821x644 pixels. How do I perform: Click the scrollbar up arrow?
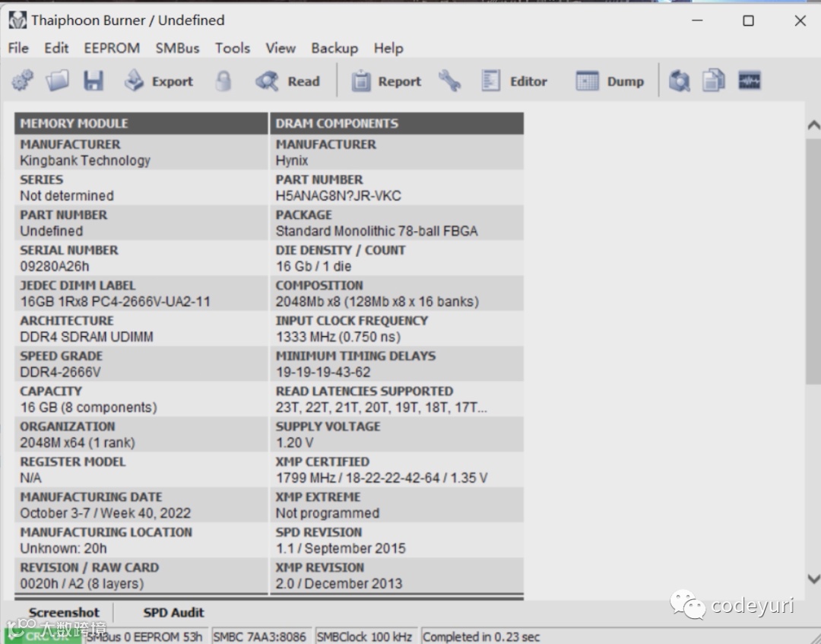(813, 125)
